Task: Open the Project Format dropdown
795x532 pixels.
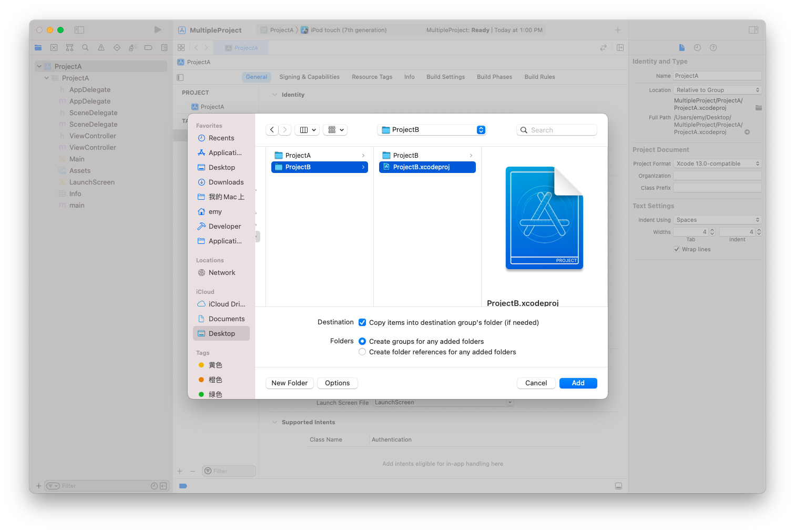Action: pos(718,163)
